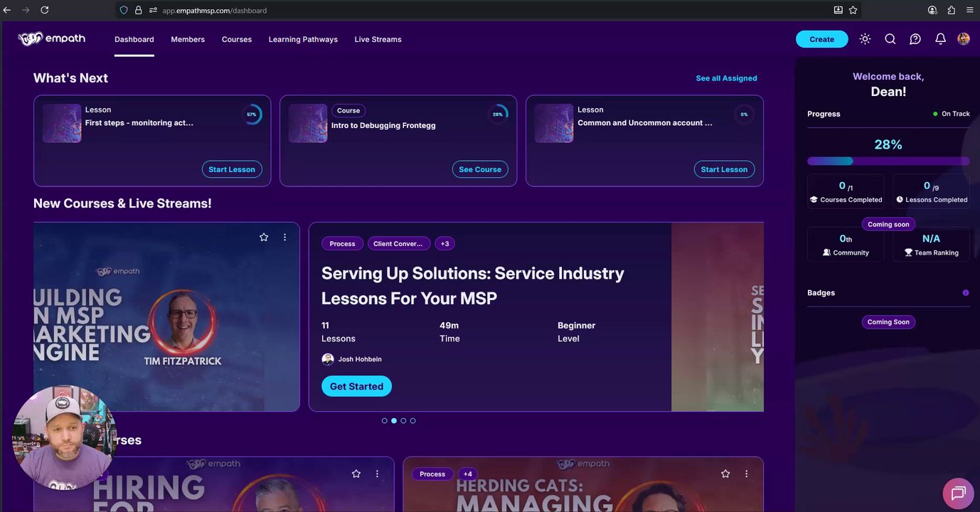The width and height of the screenshot is (980, 512).
Task: Click the Courses Completed stat box
Action: pyautogui.click(x=846, y=191)
